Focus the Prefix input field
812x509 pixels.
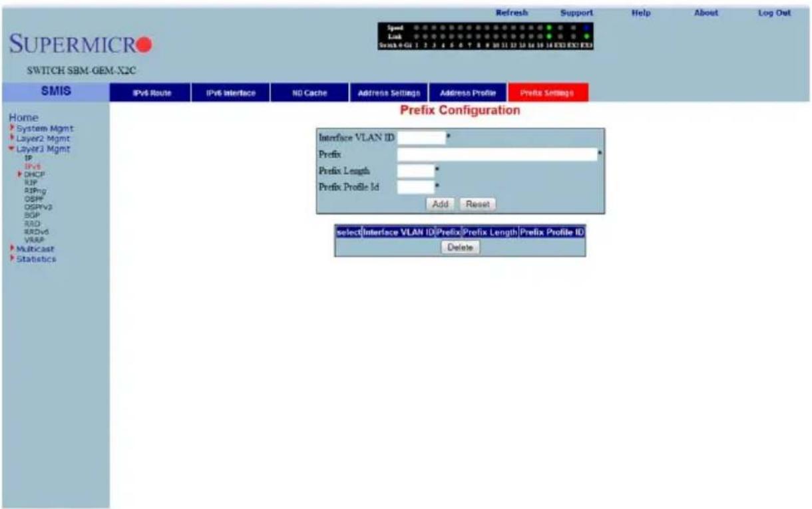tap(497, 154)
